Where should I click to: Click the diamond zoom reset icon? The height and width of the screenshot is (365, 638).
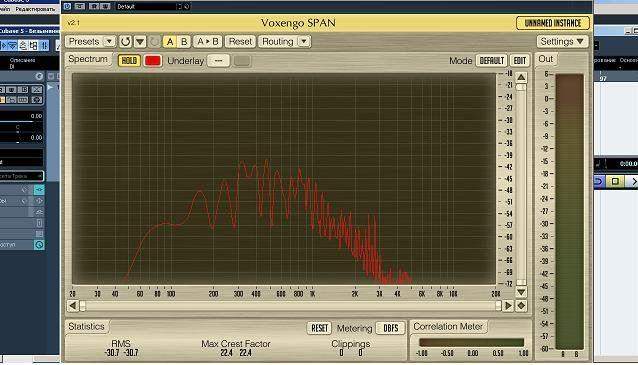coord(521,306)
